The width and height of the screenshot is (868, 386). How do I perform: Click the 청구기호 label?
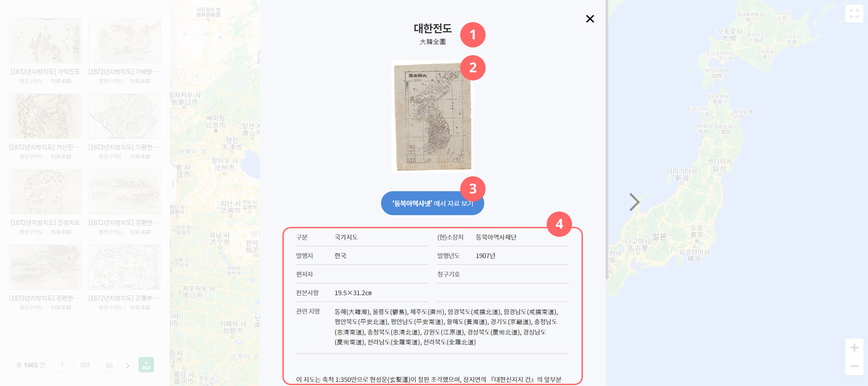pos(448,274)
